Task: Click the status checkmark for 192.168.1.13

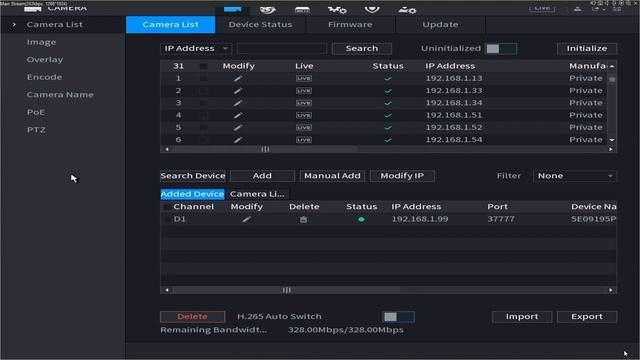Action: pyautogui.click(x=388, y=78)
